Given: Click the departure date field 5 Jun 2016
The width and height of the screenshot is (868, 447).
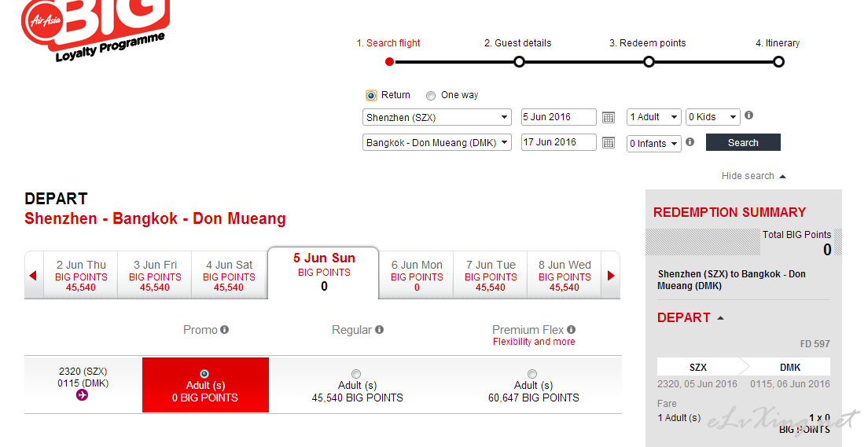Looking at the screenshot, I should pos(558,117).
